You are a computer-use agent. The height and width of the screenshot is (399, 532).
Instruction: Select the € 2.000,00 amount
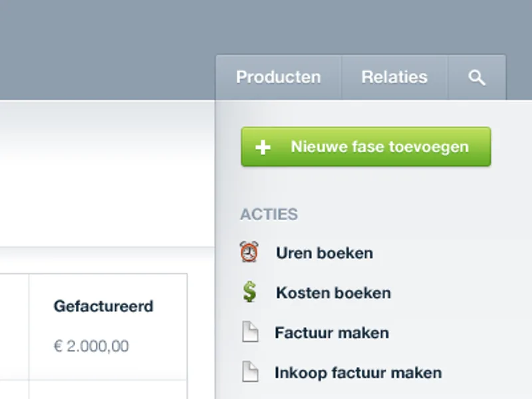(91, 346)
